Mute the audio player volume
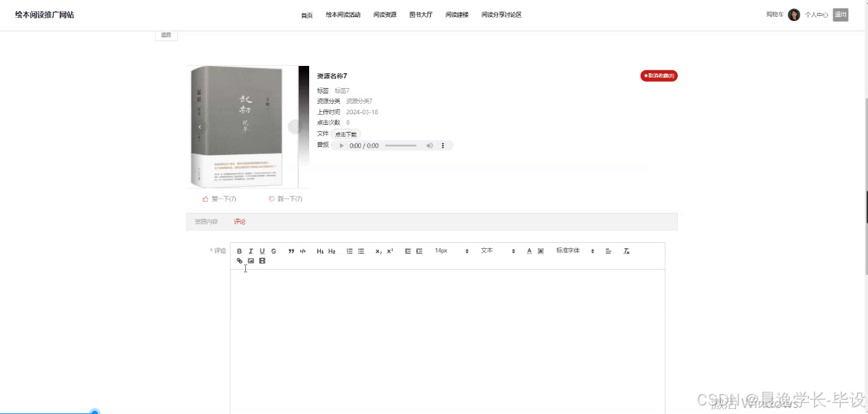Image resolution: width=868 pixels, height=414 pixels. tap(429, 146)
